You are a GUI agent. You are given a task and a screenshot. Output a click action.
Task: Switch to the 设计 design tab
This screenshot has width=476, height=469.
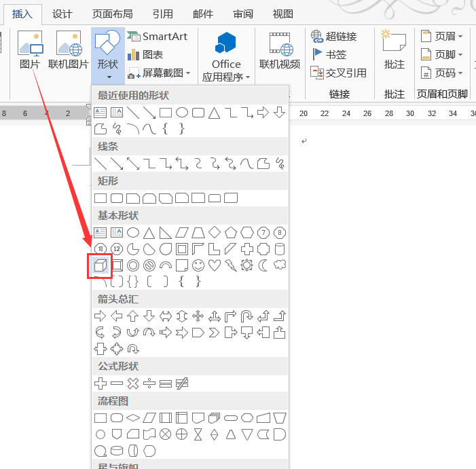(62, 14)
